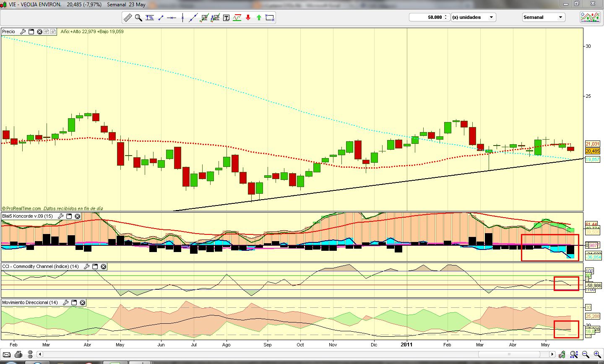Zoom in the chart with plus magnifier

point(597,355)
